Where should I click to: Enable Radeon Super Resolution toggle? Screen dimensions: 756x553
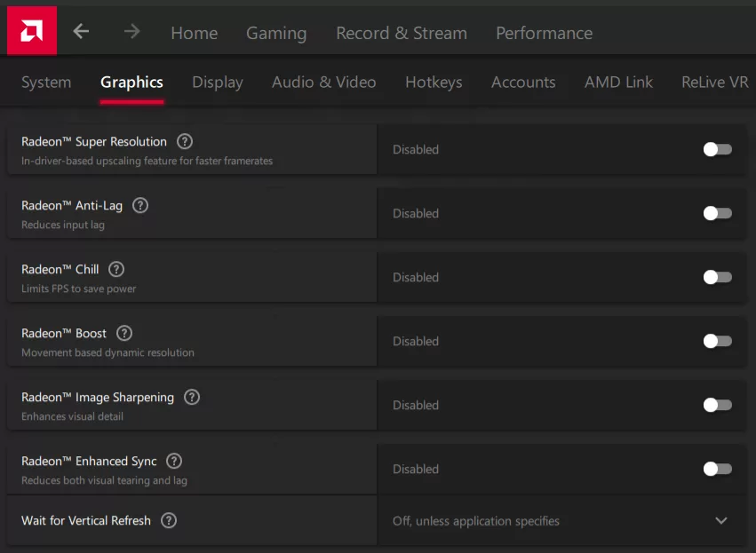pos(718,149)
